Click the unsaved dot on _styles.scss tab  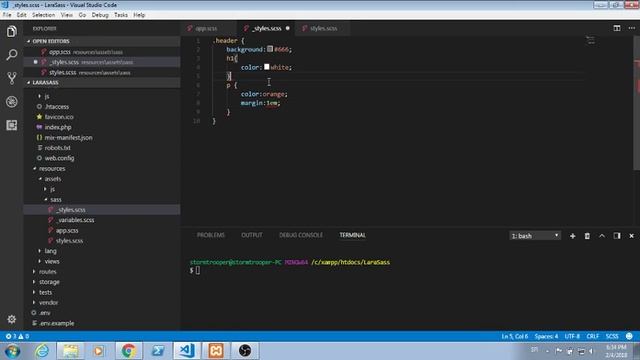click(287, 28)
